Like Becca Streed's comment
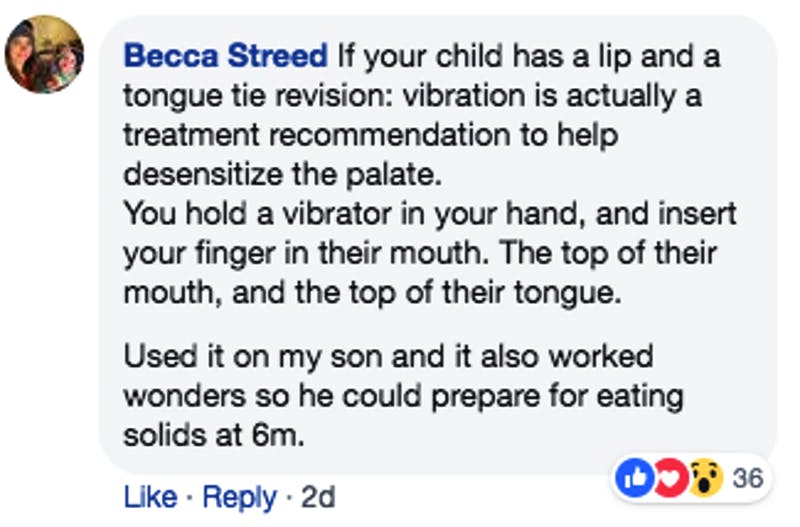 coord(151,496)
